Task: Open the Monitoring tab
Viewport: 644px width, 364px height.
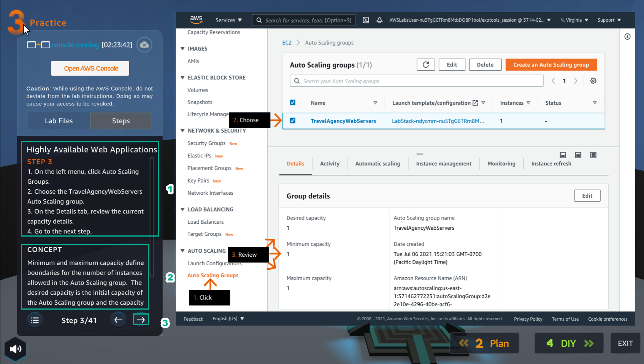Action: (501, 164)
